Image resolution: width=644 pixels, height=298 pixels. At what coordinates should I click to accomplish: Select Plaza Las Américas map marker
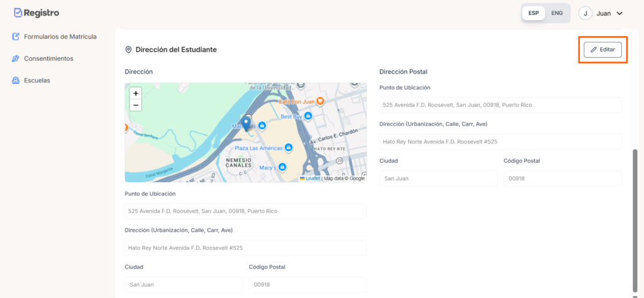click(288, 148)
